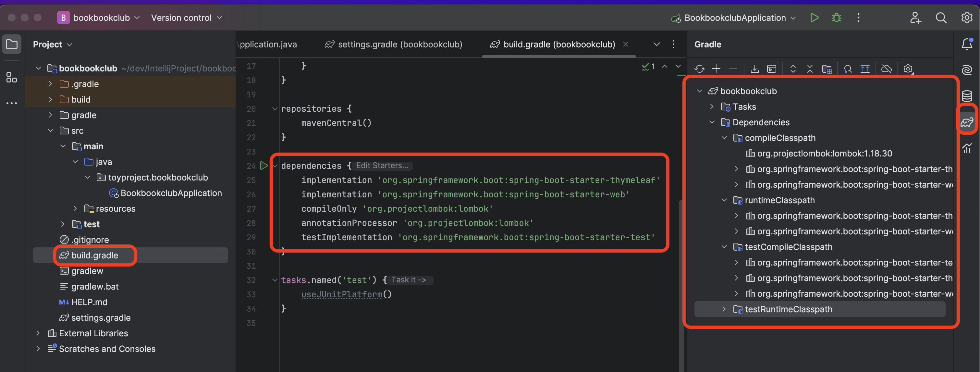Fold the repositories block in editor
This screenshot has width=980, height=372.
click(275, 109)
